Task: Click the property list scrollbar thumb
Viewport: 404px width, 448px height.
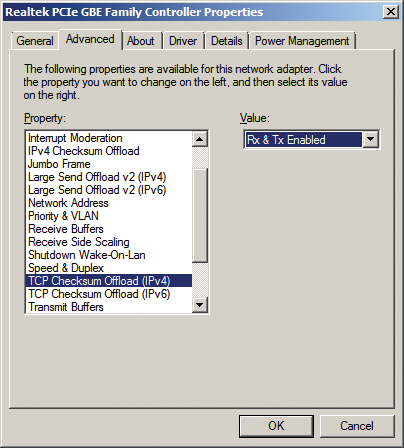Action: click(x=200, y=216)
